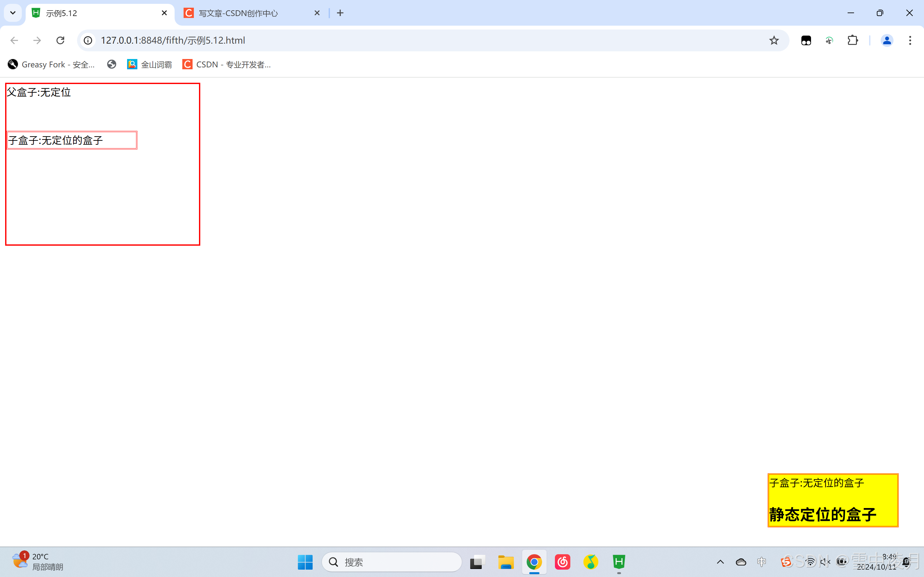Close the 示例5.12 tab
The width and height of the screenshot is (924, 577).
click(x=164, y=13)
